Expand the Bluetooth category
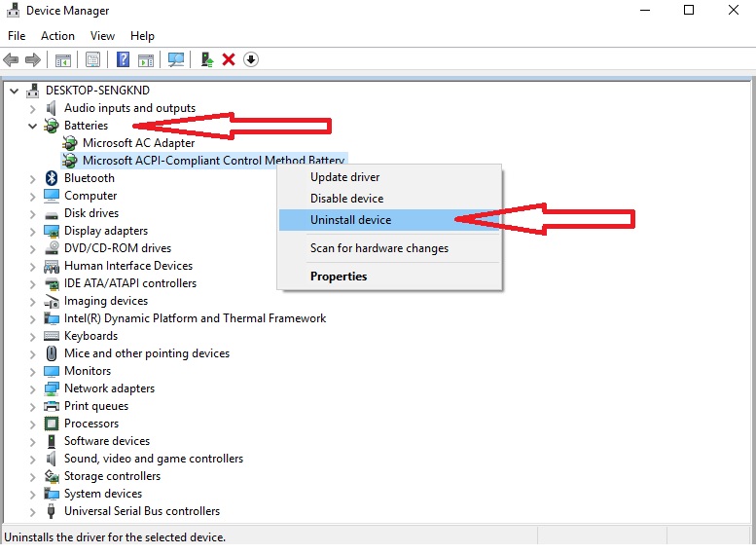This screenshot has width=756, height=554. tap(32, 179)
